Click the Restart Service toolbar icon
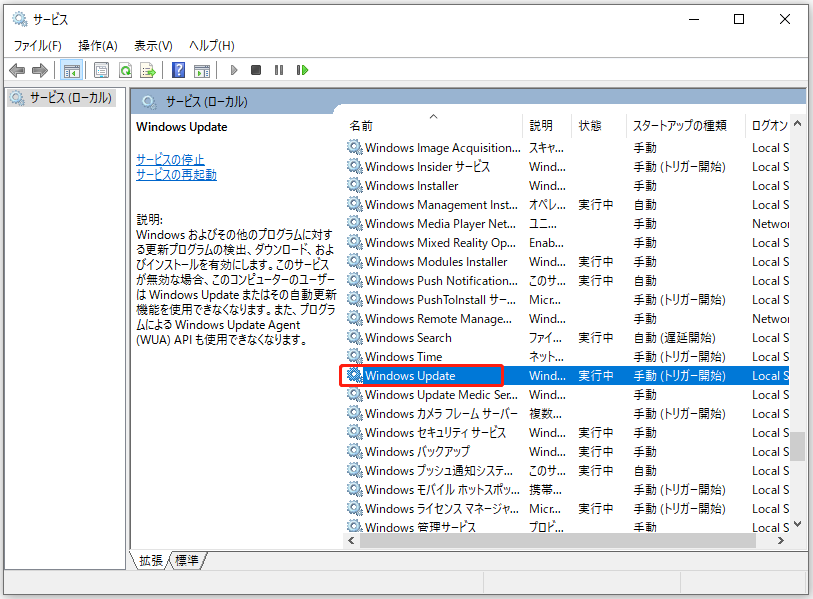Screen dimensions: 813x599 pos(303,70)
